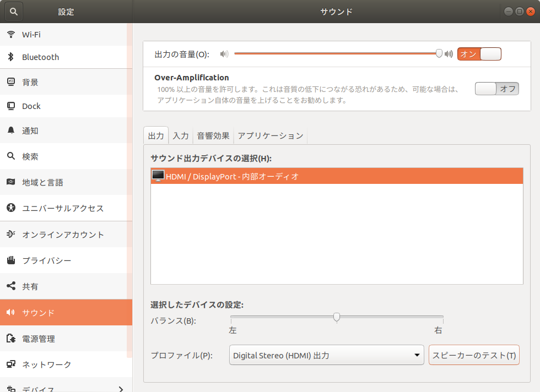Screen dimensions: 540x392
Task: Click the low-volume speaker icon
Action: pyautogui.click(x=224, y=54)
